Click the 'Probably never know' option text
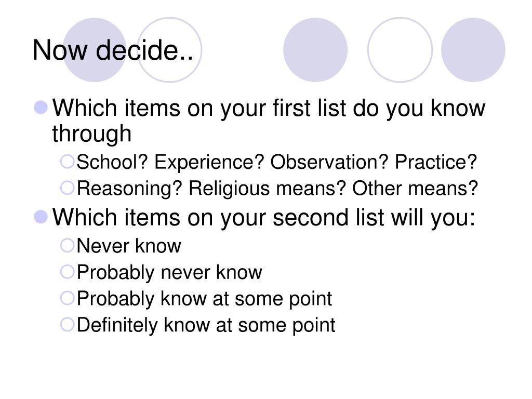Viewport: 532px width, 399px height. coord(169,272)
